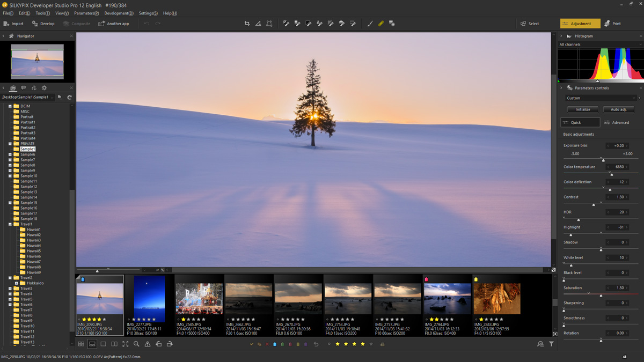Collapse the Travel1 folder tree node

coord(10,224)
